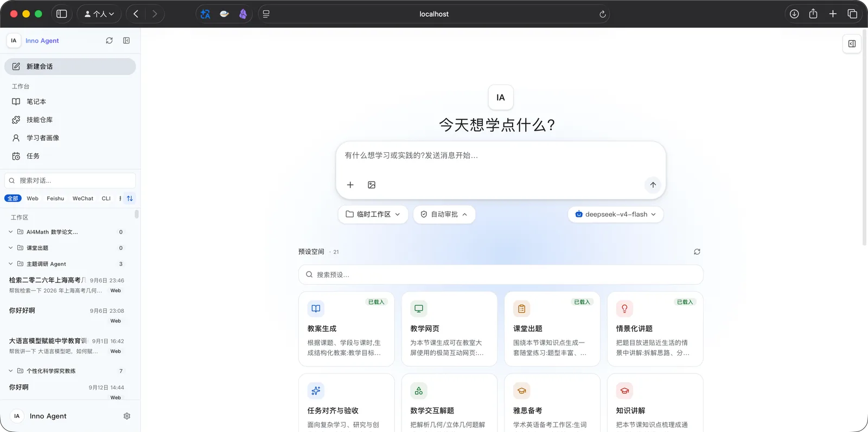868x432 pixels.
Task: Click the Safari share icon
Action: pyautogui.click(x=813, y=14)
